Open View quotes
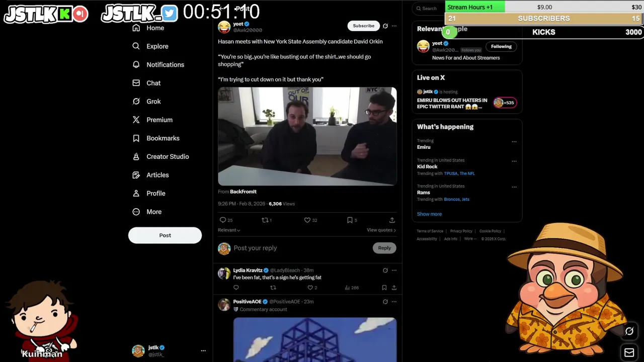Image resolution: width=644 pixels, height=362 pixels. click(381, 230)
